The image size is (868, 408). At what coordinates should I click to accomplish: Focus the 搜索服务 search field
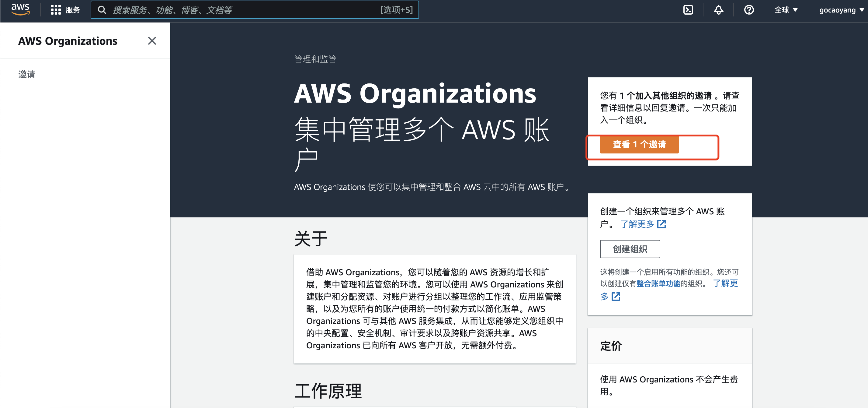click(x=255, y=10)
